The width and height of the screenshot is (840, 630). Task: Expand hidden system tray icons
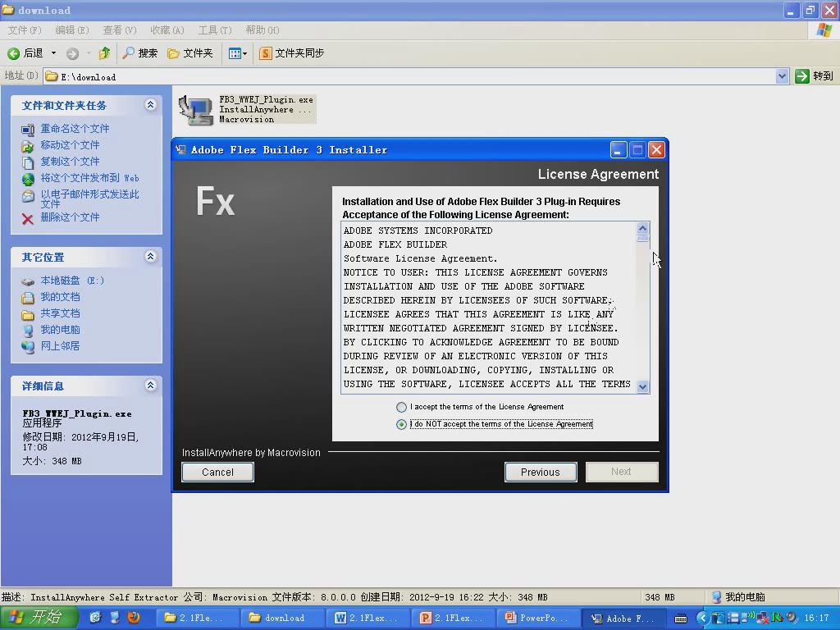point(702,619)
